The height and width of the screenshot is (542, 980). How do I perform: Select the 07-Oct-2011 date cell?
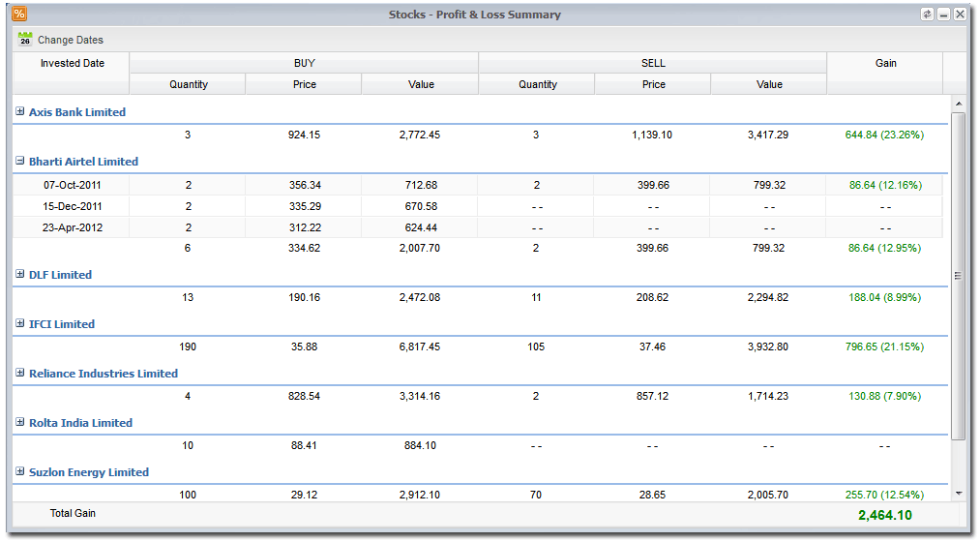(x=72, y=185)
